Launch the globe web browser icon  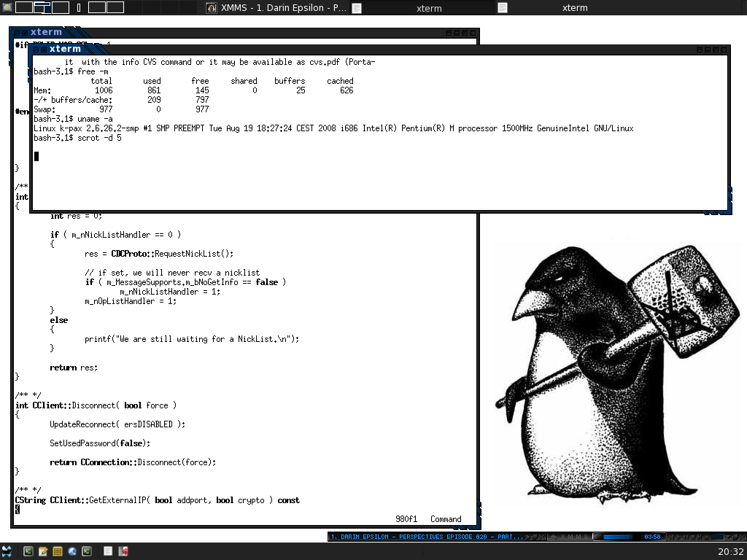[x=72, y=551]
